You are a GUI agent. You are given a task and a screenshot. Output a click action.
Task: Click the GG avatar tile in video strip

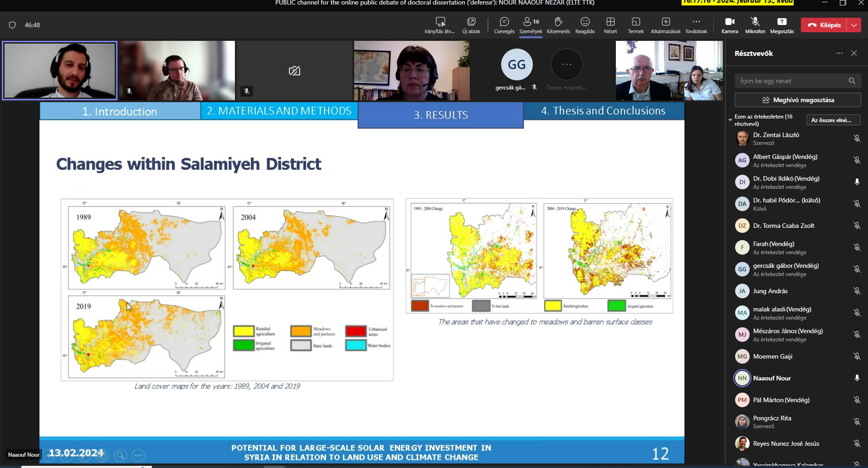(x=517, y=64)
